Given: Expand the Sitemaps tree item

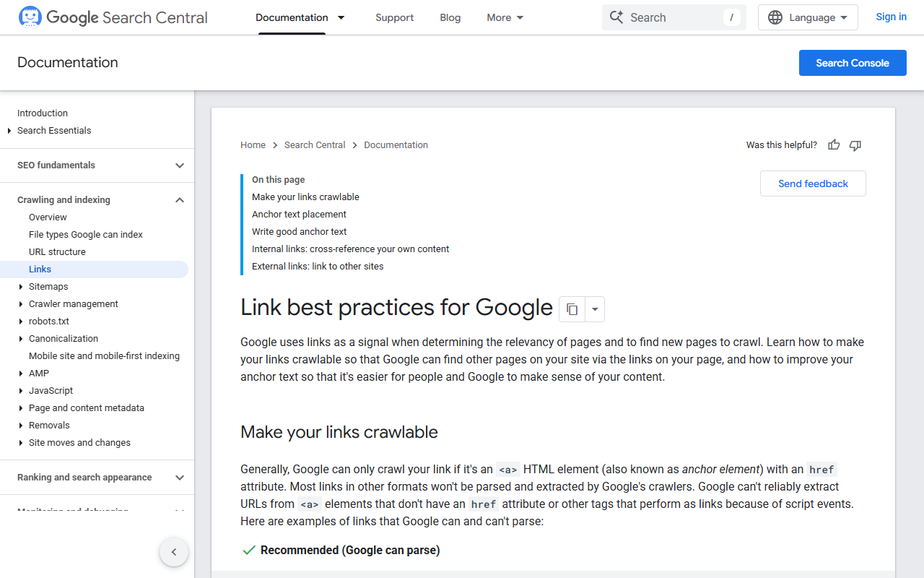Looking at the screenshot, I should click(21, 287).
